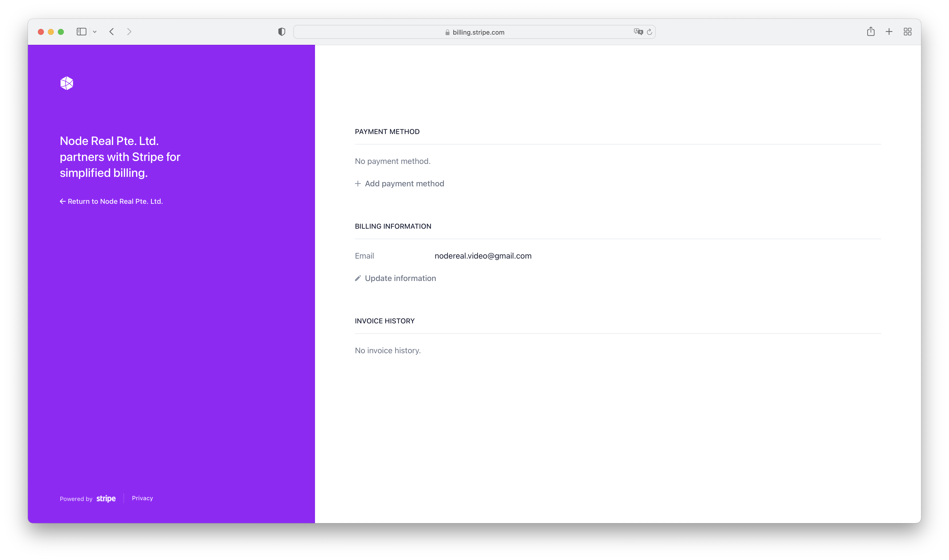Open the privacy shield report icon
Viewport: 949px width, 560px height.
click(282, 32)
